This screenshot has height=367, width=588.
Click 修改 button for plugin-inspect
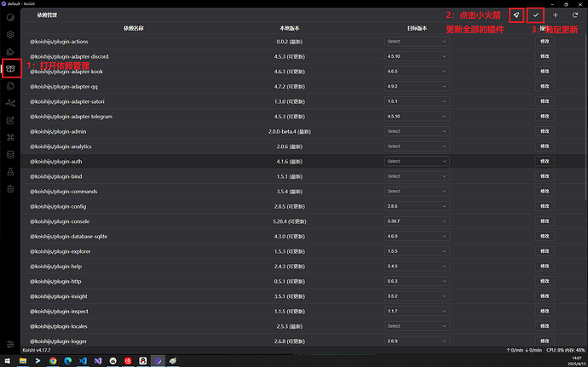coord(545,311)
